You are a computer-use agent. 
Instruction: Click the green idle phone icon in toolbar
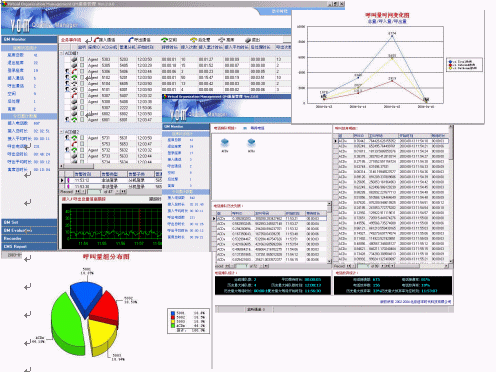(164, 40)
